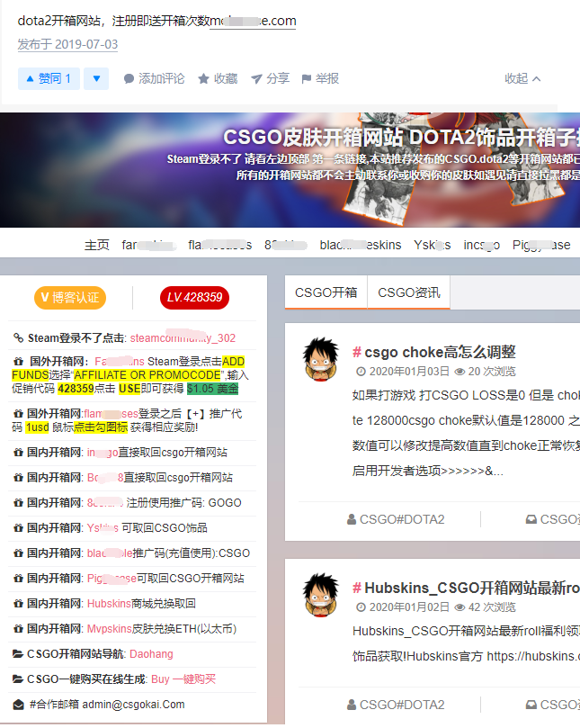
Task: Click folder icon beside CSGO开箱网站导航
Action: tap(18, 653)
